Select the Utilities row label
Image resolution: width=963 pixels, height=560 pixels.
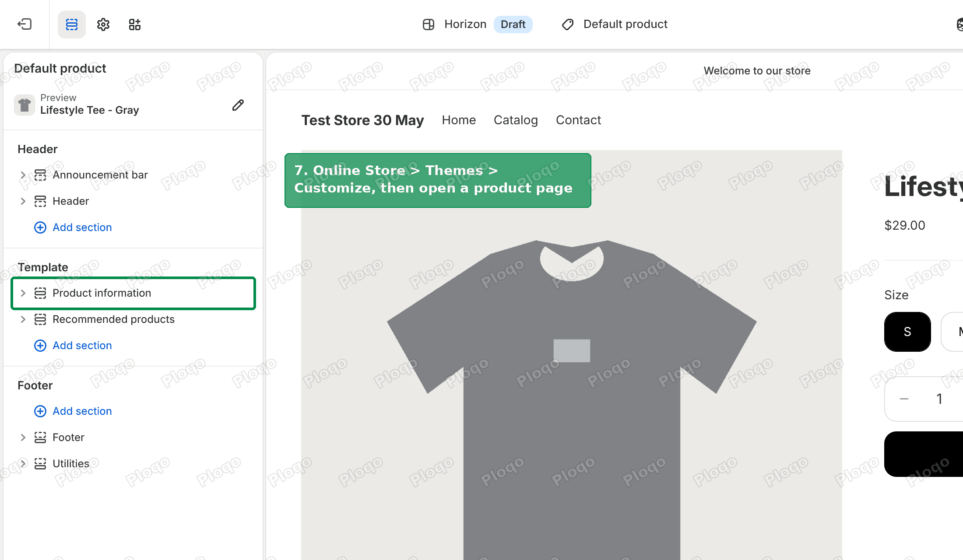[71, 464]
